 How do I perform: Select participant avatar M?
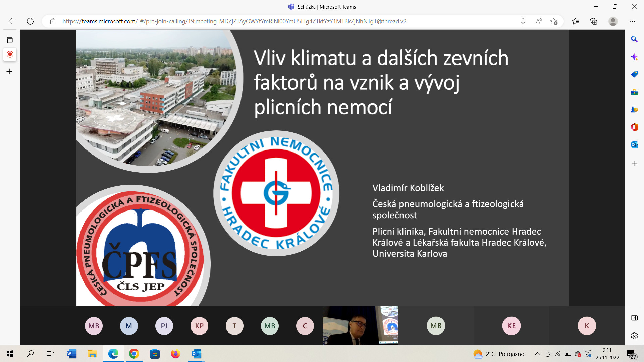click(129, 326)
